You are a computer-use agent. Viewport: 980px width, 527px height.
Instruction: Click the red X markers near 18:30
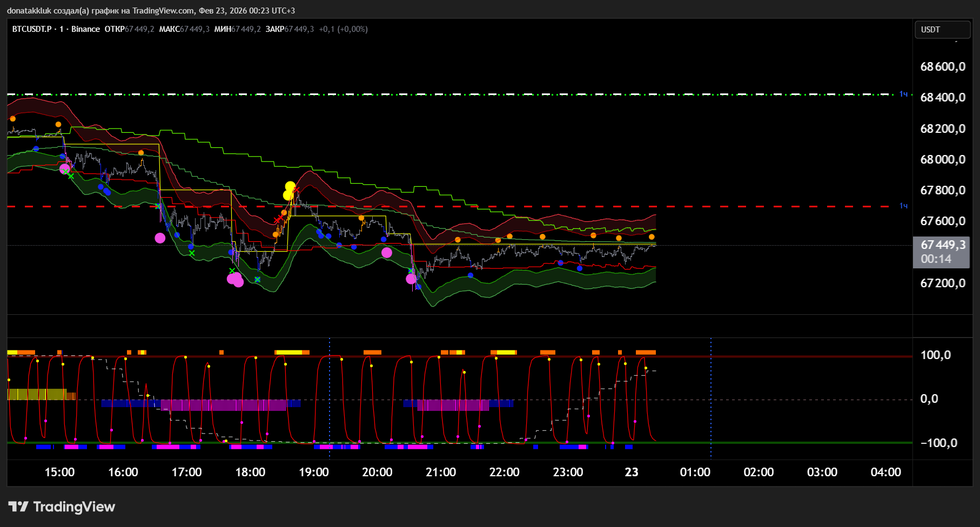click(x=279, y=219)
